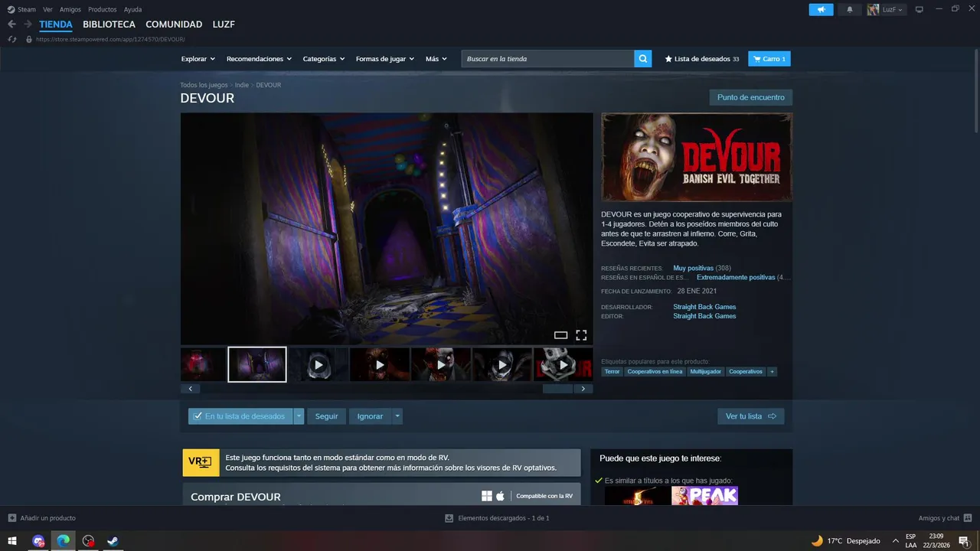Open screenshot in fullscreen
The image size is (980, 551).
point(581,335)
